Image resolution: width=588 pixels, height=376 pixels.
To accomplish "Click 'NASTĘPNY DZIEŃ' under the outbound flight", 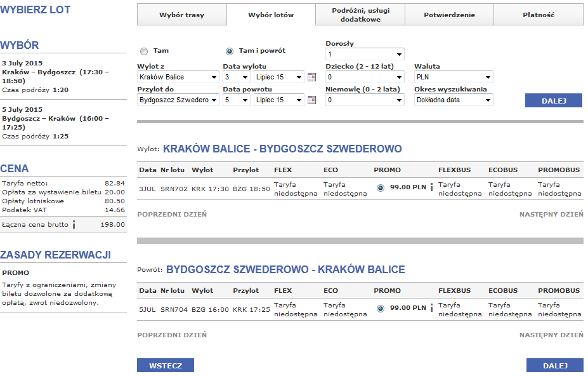I will click(x=551, y=214).
